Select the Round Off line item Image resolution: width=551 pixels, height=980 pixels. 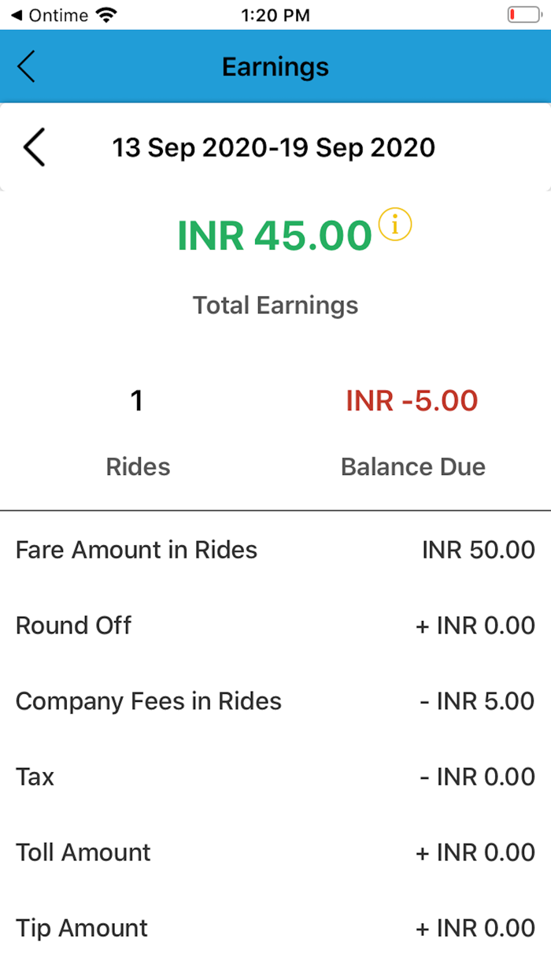pos(275,625)
